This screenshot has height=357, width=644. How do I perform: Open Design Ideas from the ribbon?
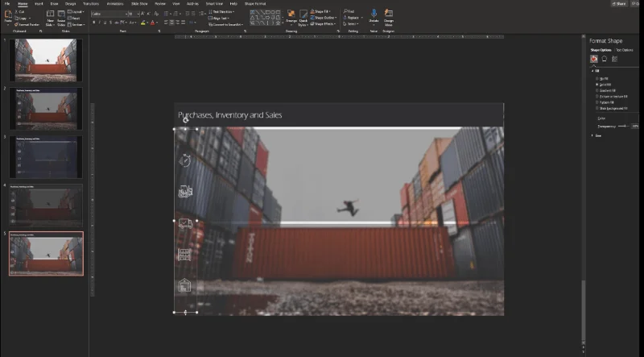(x=389, y=16)
